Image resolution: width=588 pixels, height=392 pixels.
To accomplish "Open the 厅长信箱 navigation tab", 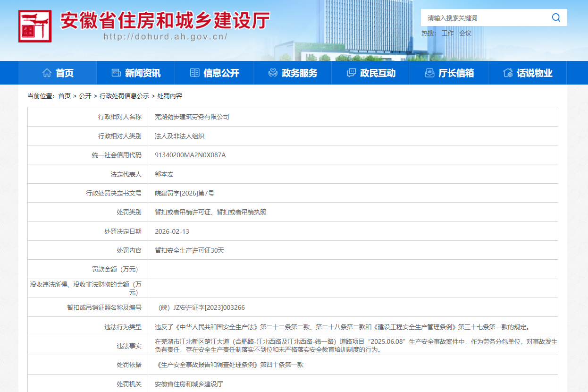I will coord(456,73).
